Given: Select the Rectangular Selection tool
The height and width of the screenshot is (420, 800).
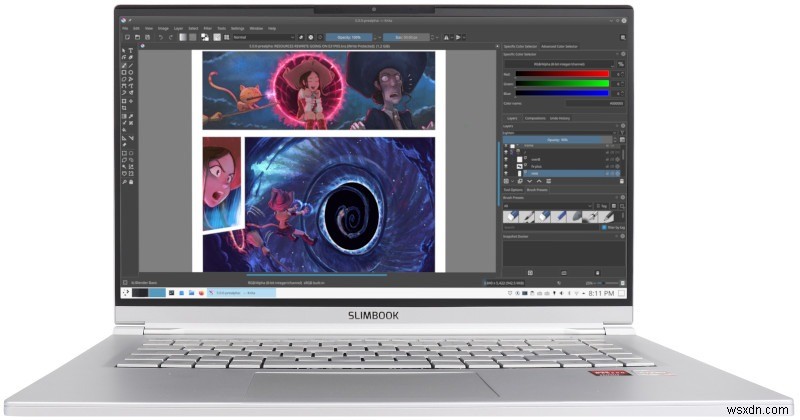Looking at the screenshot, I should [x=124, y=153].
